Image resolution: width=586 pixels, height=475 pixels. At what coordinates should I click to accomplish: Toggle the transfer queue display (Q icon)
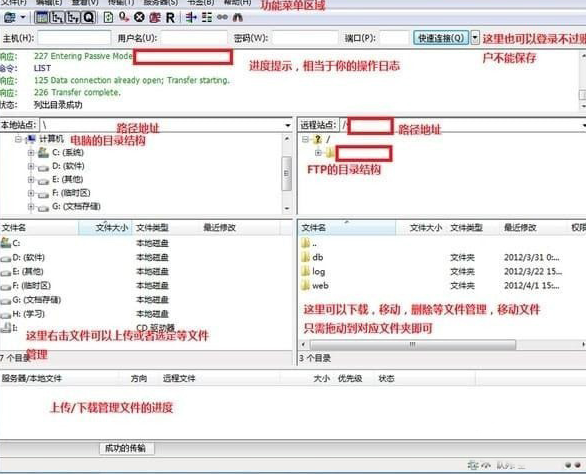pyautogui.click(x=89, y=18)
